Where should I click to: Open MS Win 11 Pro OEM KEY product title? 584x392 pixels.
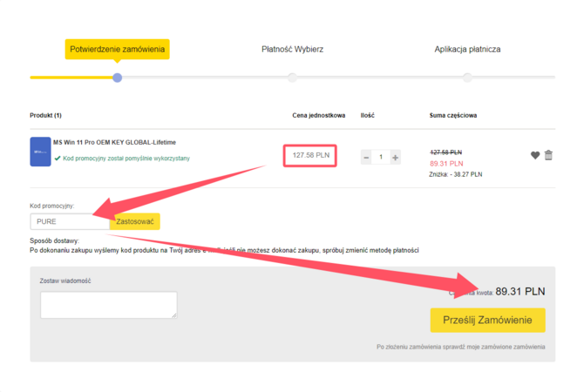[114, 142]
